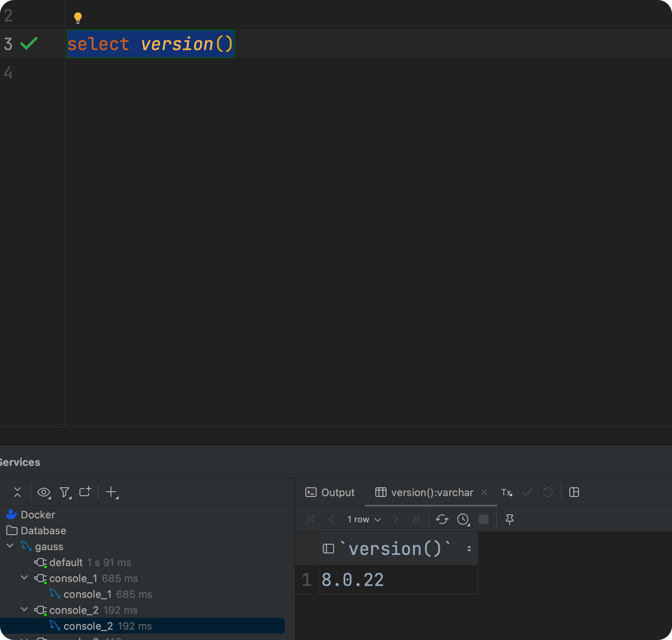The height and width of the screenshot is (640, 672).
Task: Add a new item with the plus icon
Action: (x=111, y=492)
